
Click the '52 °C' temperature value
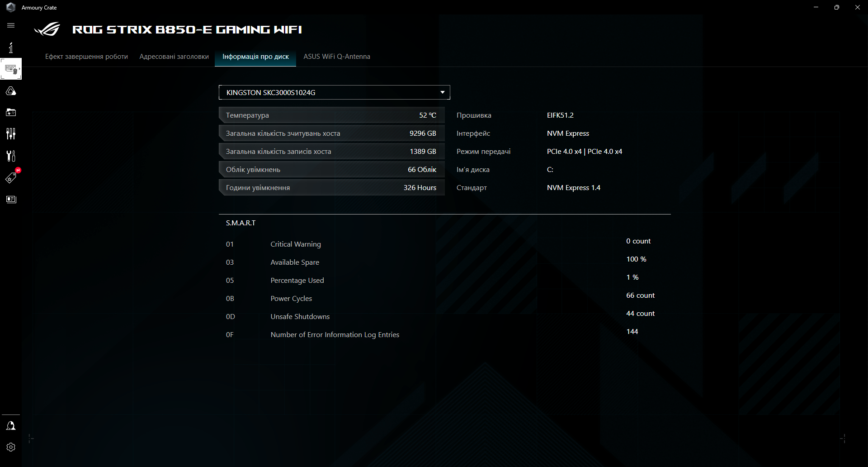pos(428,115)
